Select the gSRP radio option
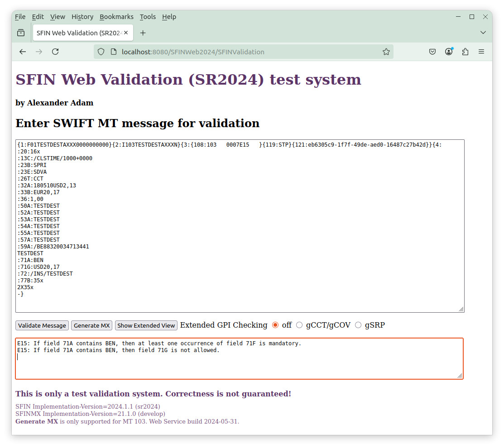504x448 pixels. click(x=358, y=325)
